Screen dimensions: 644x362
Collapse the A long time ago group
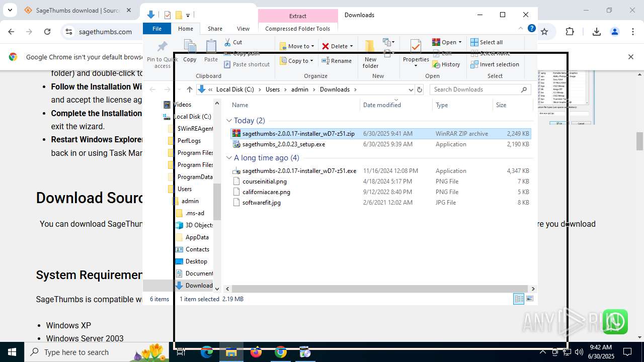(x=229, y=158)
